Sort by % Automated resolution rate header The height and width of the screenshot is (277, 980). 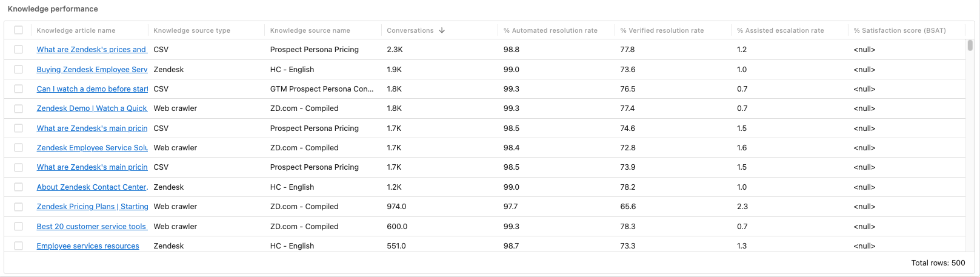(550, 30)
